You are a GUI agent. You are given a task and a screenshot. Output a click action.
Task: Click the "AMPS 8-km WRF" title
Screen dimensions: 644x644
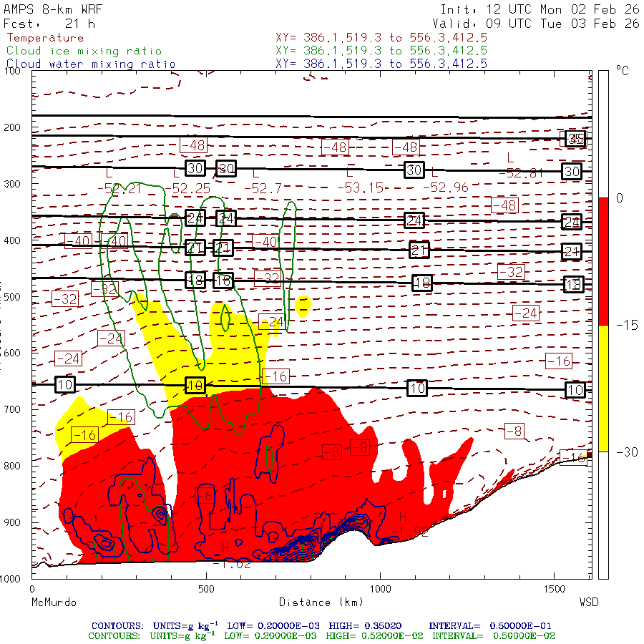53,9
